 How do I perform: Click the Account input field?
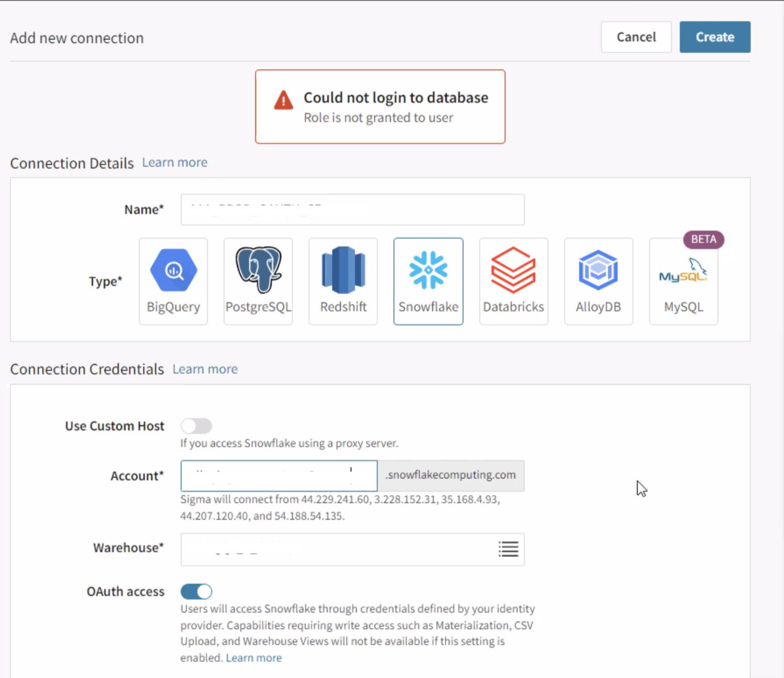[279, 476]
